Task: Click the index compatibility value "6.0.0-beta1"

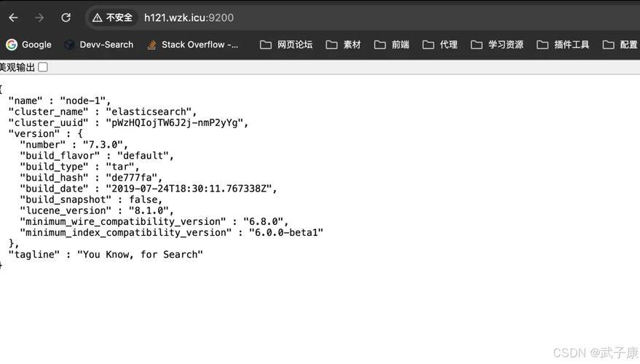Action: 286,233
